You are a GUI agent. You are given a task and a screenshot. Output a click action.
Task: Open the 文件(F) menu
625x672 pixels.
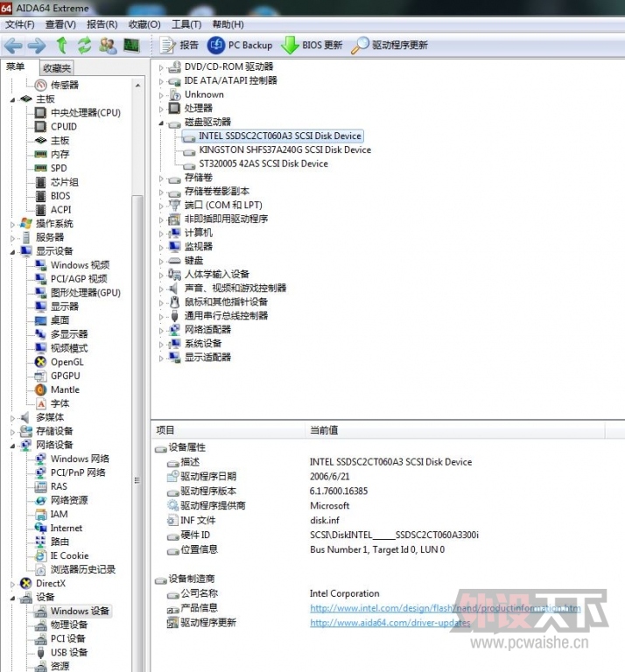[20, 24]
